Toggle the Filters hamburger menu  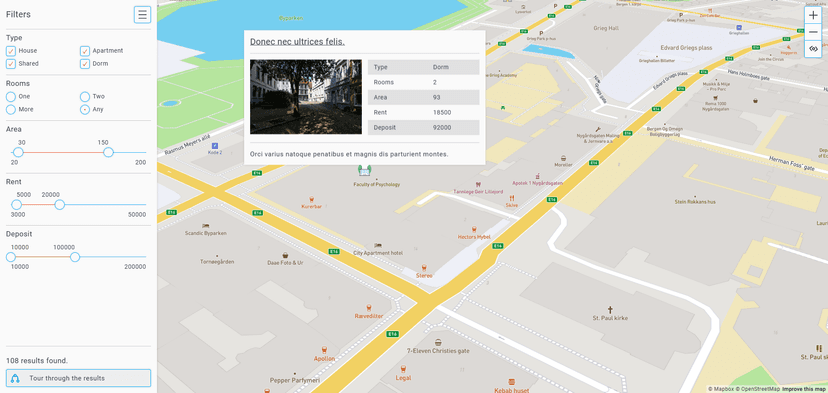point(142,15)
